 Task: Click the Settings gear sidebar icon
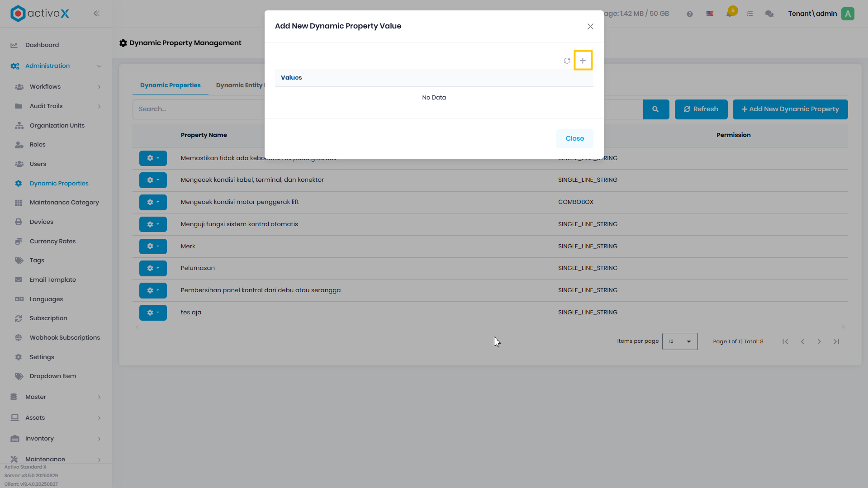(x=19, y=357)
